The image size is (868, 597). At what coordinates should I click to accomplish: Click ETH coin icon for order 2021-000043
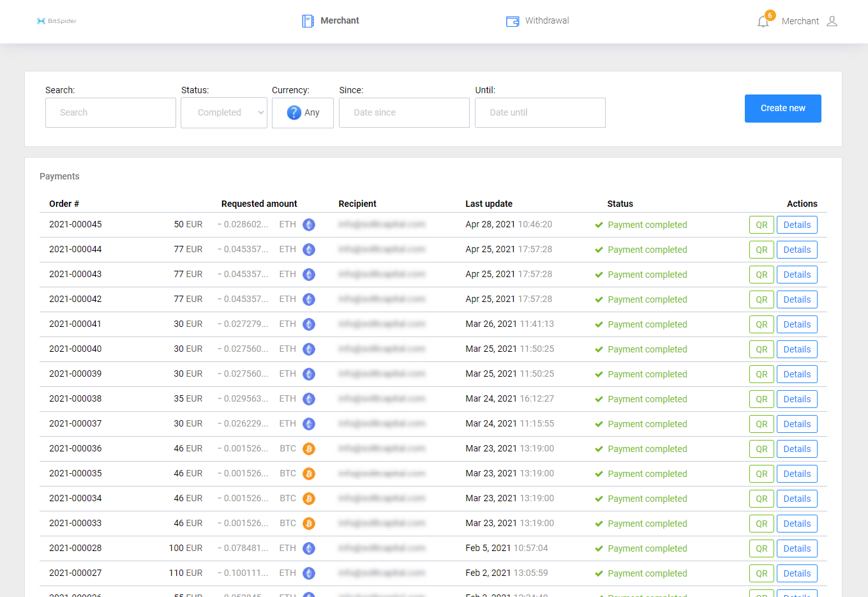pos(309,275)
